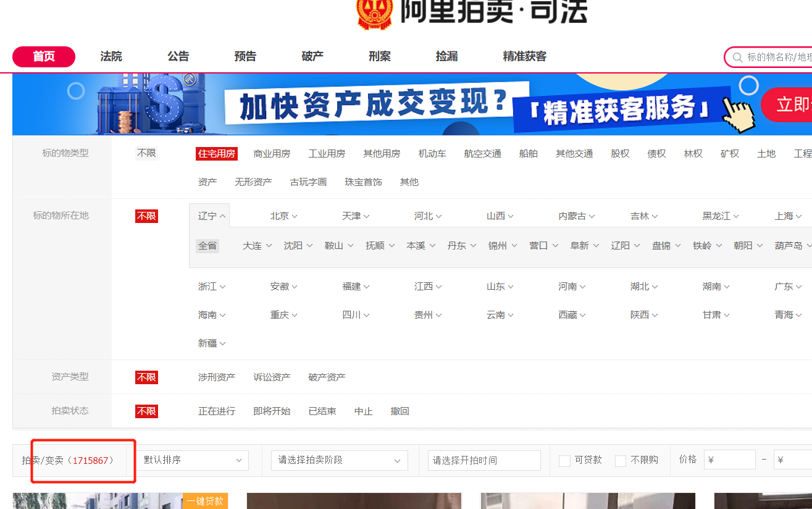Collapse the 辽宁 province expander
The image size is (812, 509).
pos(212,216)
